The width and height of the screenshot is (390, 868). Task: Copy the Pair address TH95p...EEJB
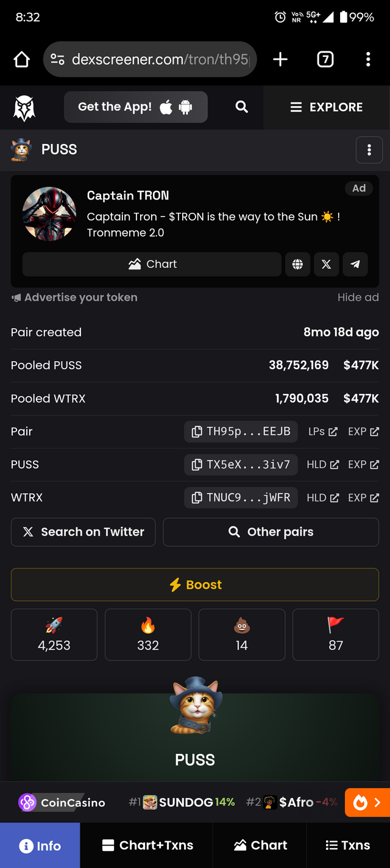[x=241, y=431]
